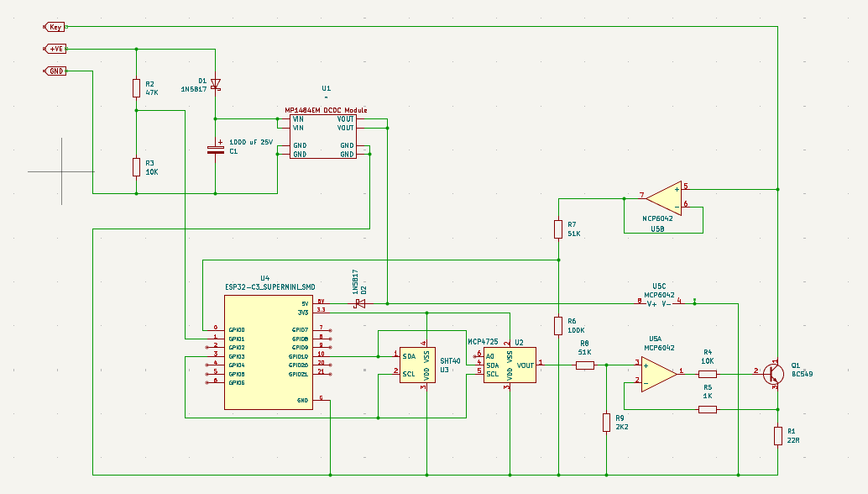Viewport: 868px width, 494px height.
Task: Select resistor R7 symbol
Action: pyautogui.click(x=558, y=229)
